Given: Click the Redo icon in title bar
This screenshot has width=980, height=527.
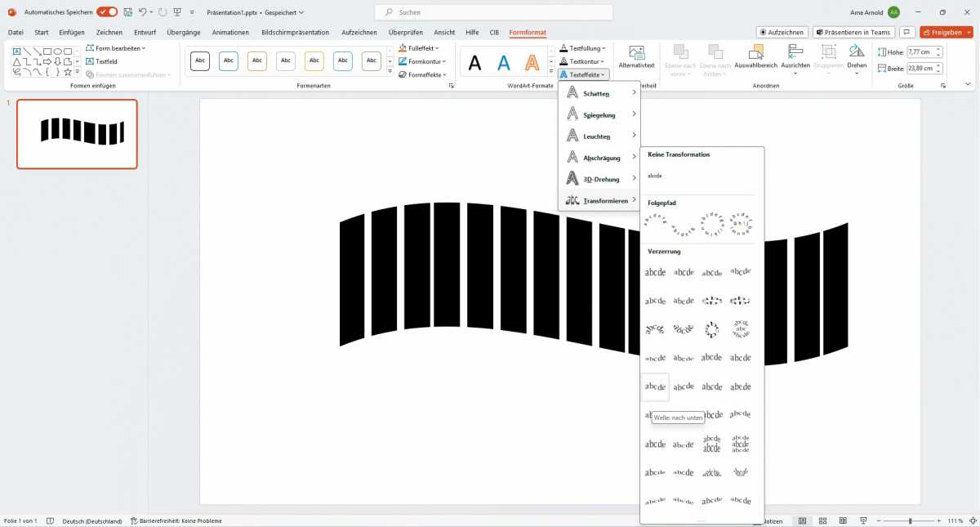Looking at the screenshot, I should 163,12.
